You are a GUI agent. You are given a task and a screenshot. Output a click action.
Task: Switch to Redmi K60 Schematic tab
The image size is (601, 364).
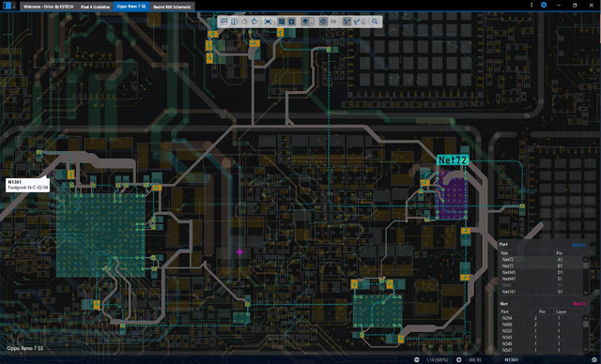pyautogui.click(x=172, y=7)
